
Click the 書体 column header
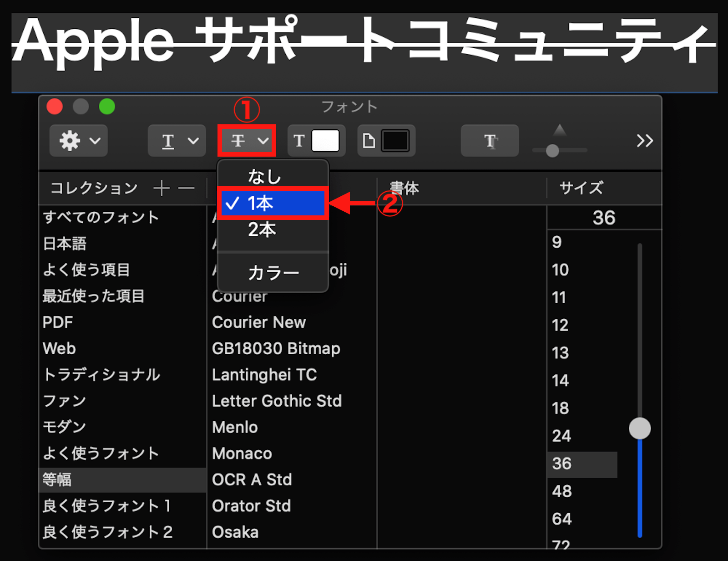[x=404, y=188]
